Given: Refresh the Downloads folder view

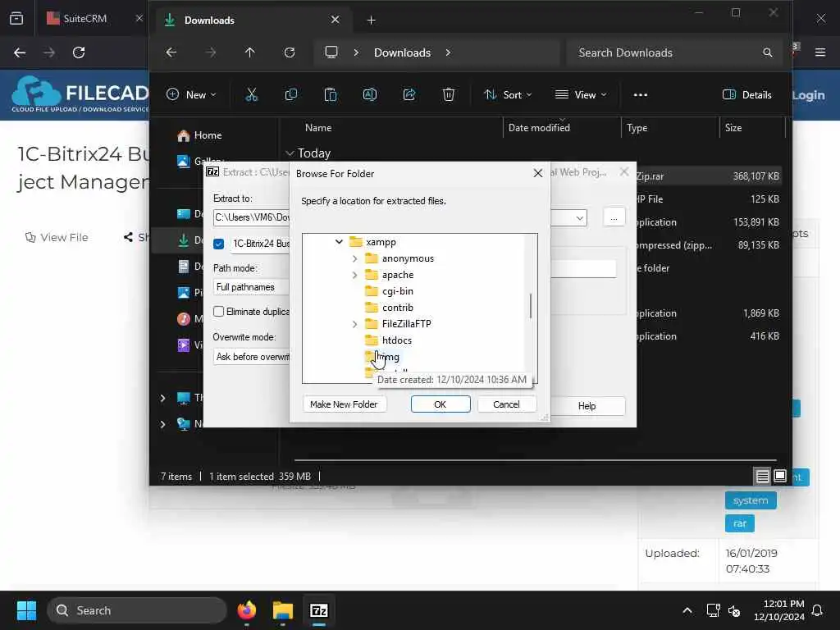Looking at the screenshot, I should coord(290,52).
